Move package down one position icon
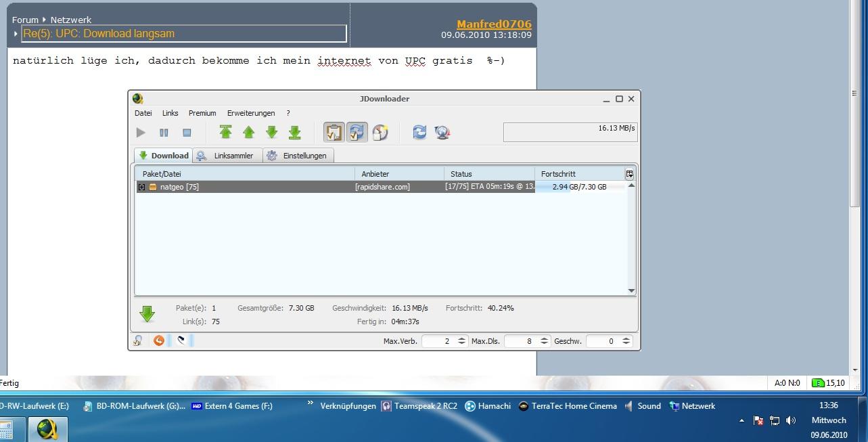Screen dimensions: 868x442 point(271,132)
